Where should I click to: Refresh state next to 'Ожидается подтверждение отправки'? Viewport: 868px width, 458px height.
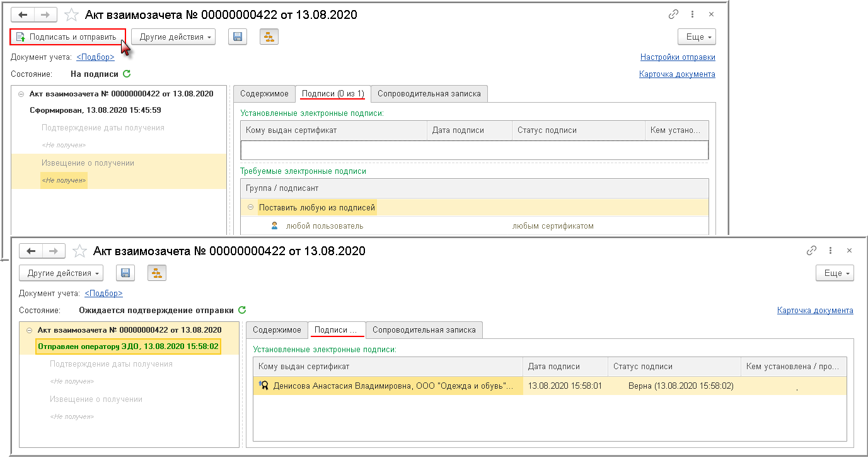(242, 310)
